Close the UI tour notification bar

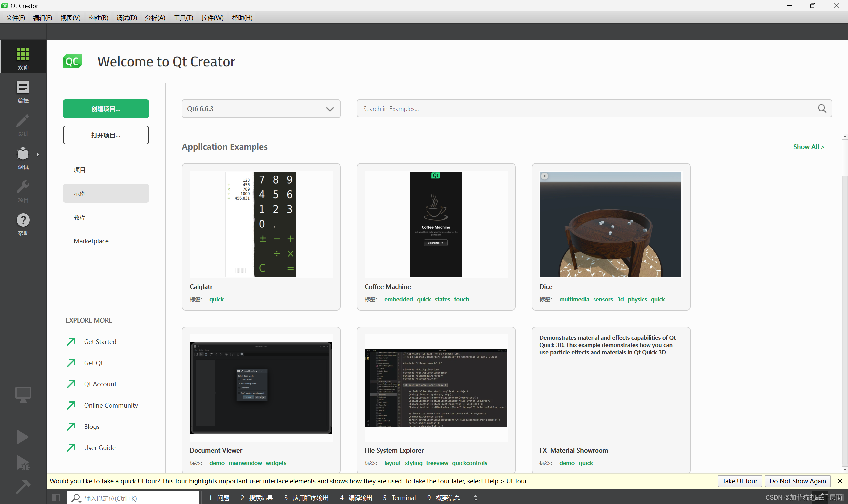(840, 481)
